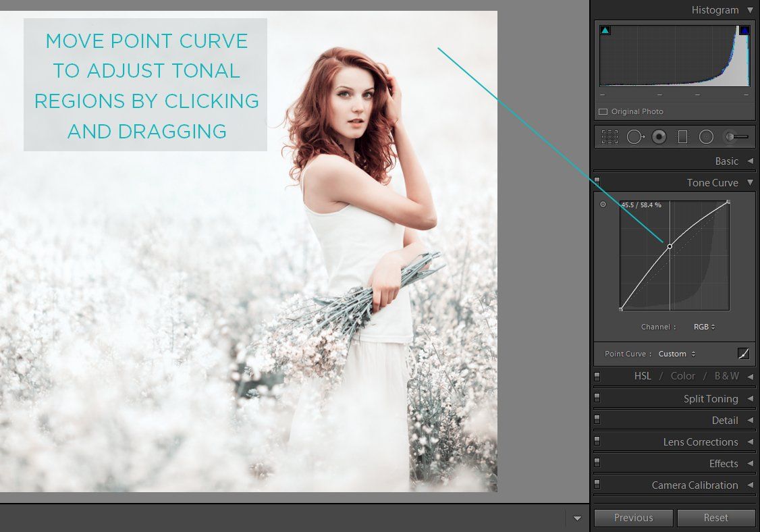Viewport: 760px width, 532px height.
Task: Open the toolbar options arrow below the photo
Action: (x=577, y=518)
